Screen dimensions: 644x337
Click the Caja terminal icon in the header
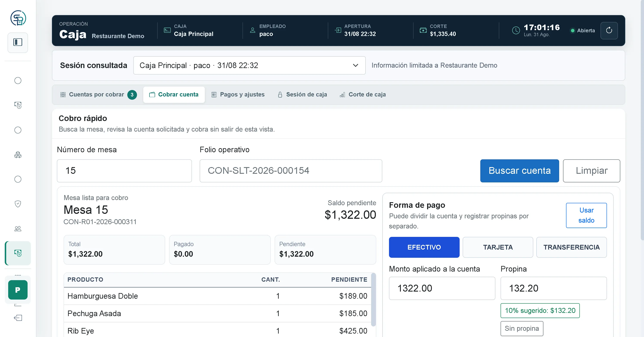[x=167, y=30]
